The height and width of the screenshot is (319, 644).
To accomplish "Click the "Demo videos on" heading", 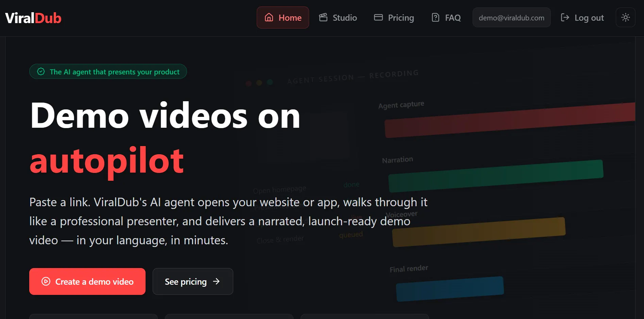I will (x=165, y=116).
